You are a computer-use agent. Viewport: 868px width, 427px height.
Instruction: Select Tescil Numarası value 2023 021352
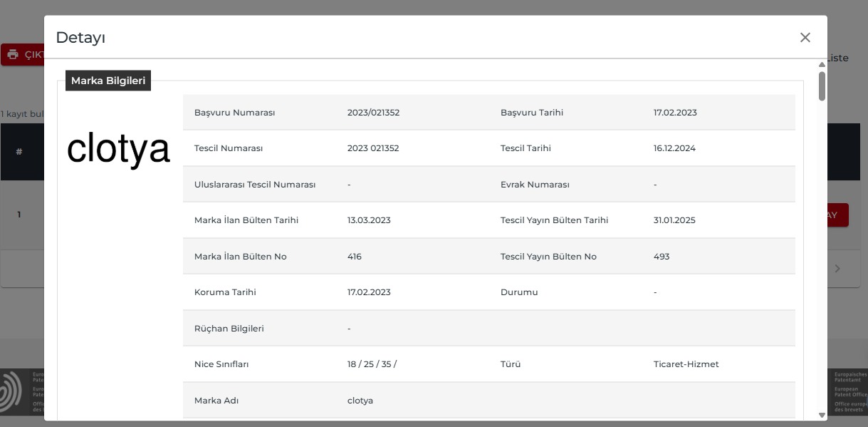click(373, 148)
